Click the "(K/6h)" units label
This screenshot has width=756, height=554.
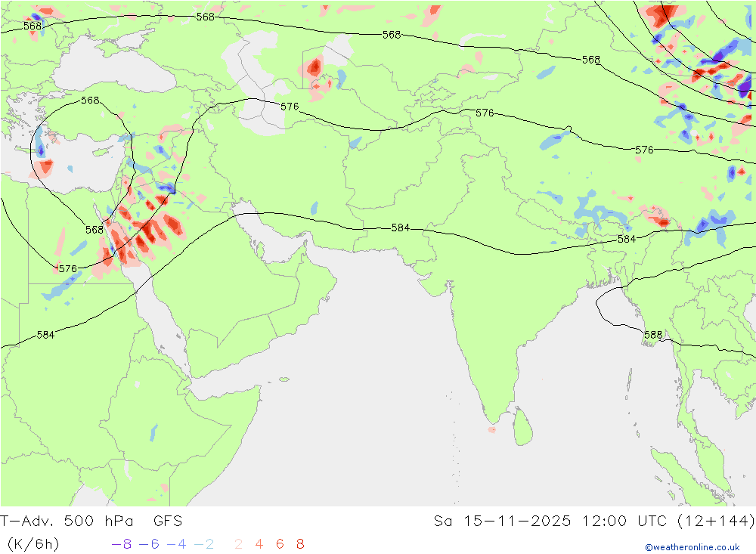pos(33,544)
